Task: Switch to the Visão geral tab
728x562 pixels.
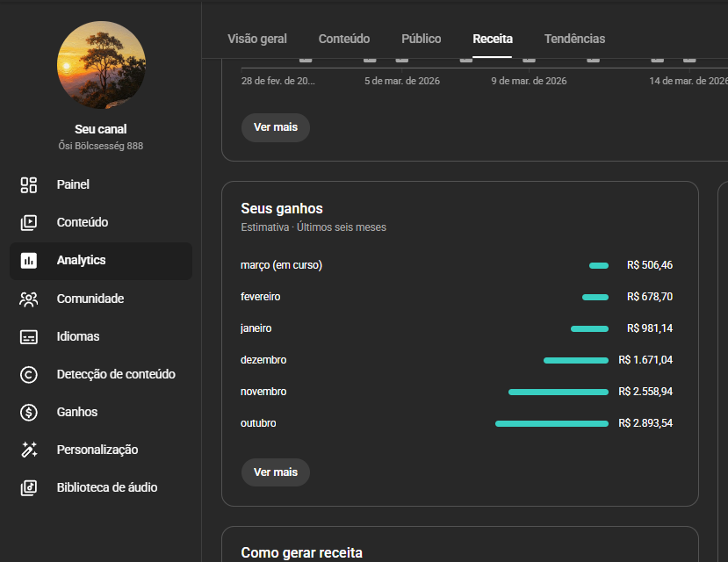Action: (x=257, y=39)
